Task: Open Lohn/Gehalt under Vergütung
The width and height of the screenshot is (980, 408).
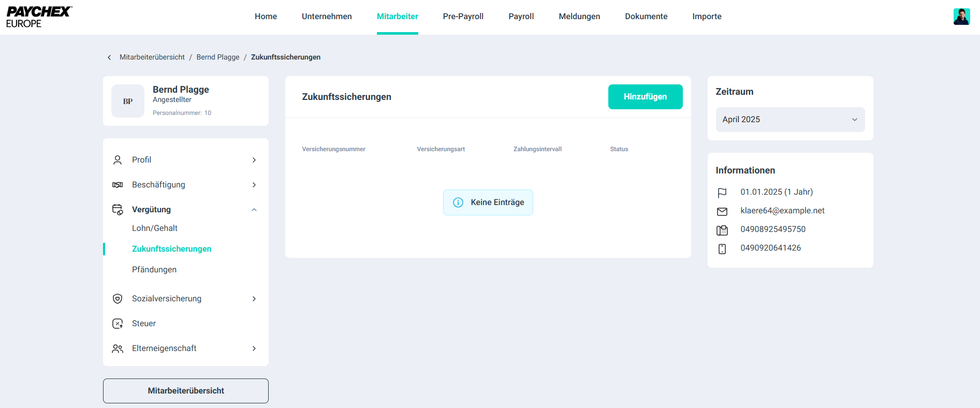Action: pos(155,228)
